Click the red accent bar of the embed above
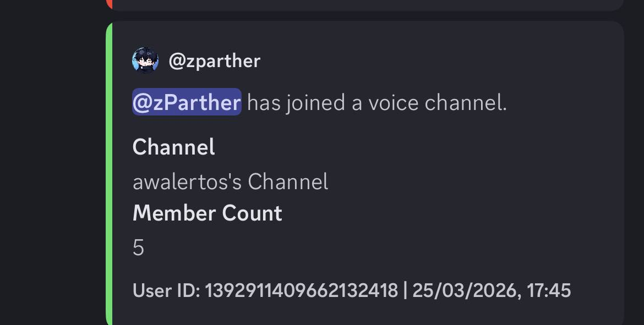This screenshot has width=644, height=325. (109, 4)
